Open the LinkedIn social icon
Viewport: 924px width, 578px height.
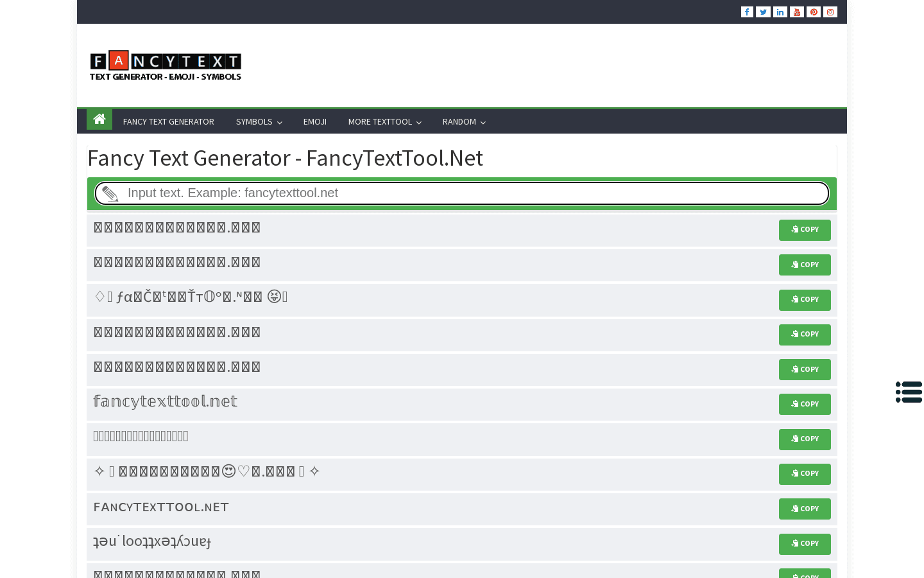point(780,12)
